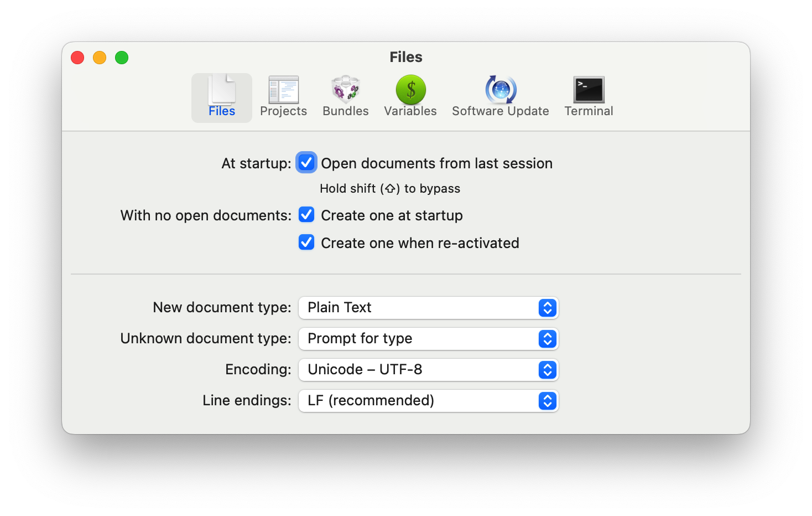812x516 pixels.
Task: Disable the 'Create one when re-activated' checkbox
Action: pos(306,242)
